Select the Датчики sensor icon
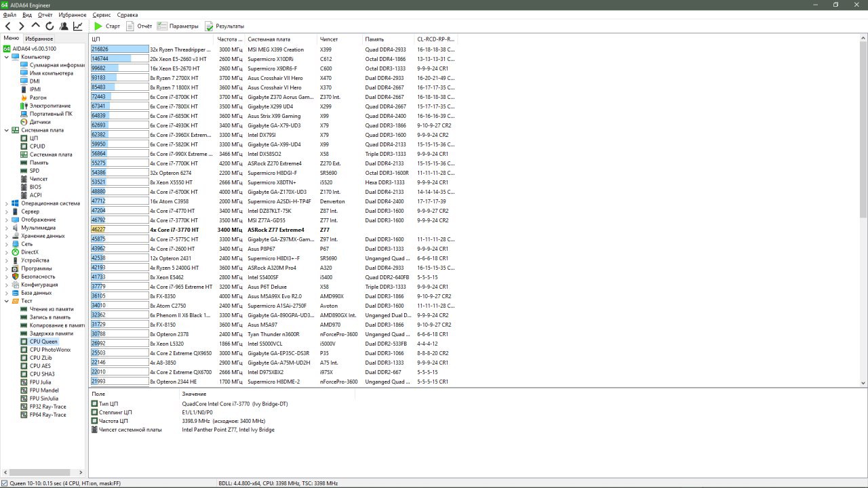Viewport: 868px width, 488px height. coord(24,122)
